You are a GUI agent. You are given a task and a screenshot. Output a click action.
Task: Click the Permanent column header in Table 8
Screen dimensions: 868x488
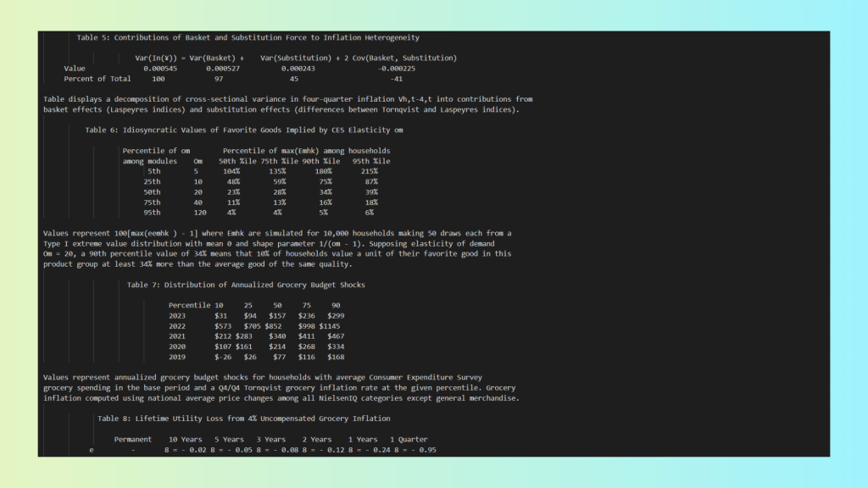coord(133,439)
